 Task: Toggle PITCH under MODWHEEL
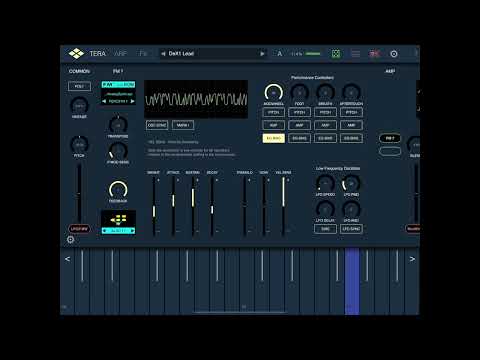click(274, 112)
